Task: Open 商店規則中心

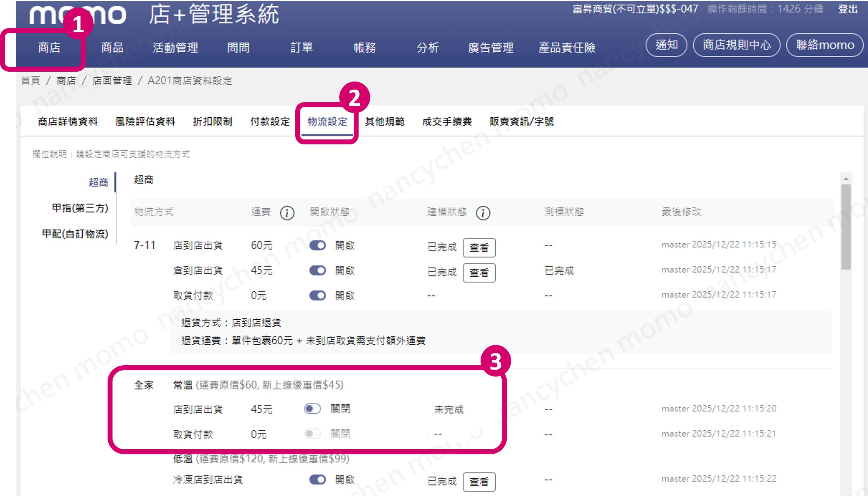Action: pos(737,45)
